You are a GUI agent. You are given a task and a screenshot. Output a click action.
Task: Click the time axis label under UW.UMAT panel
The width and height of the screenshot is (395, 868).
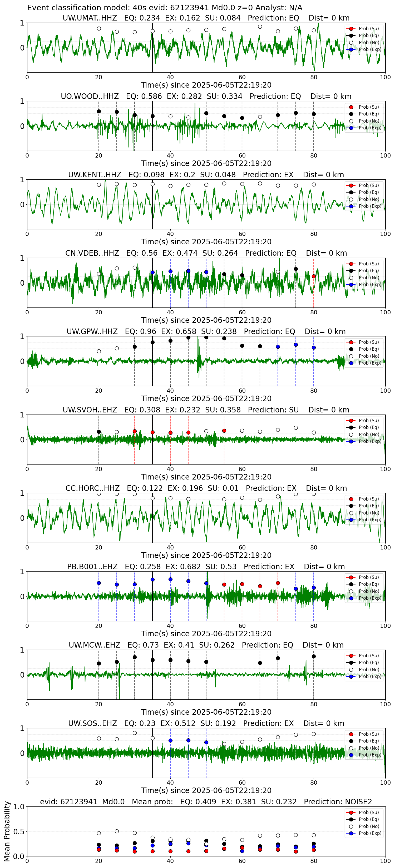[206, 85]
